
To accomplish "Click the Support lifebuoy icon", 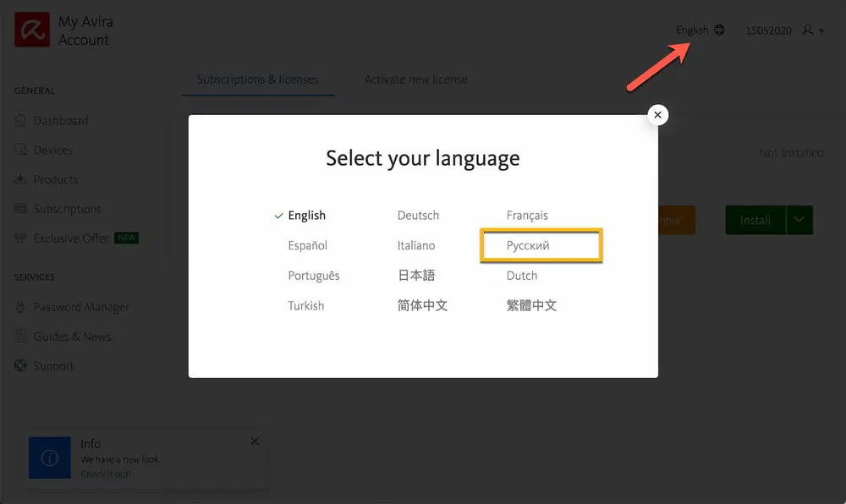I will [20, 365].
